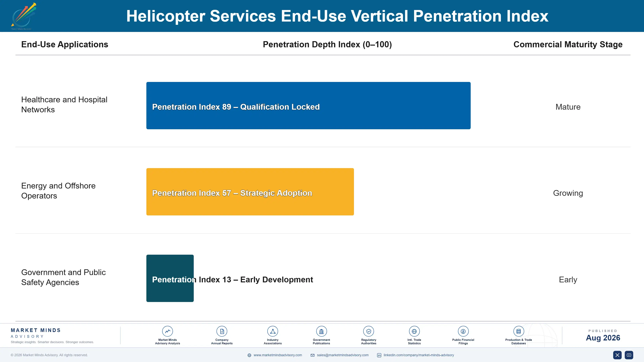Click the Growing maturity stage value
Image resolution: width=644 pixels, height=362 pixels.
click(568, 193)
